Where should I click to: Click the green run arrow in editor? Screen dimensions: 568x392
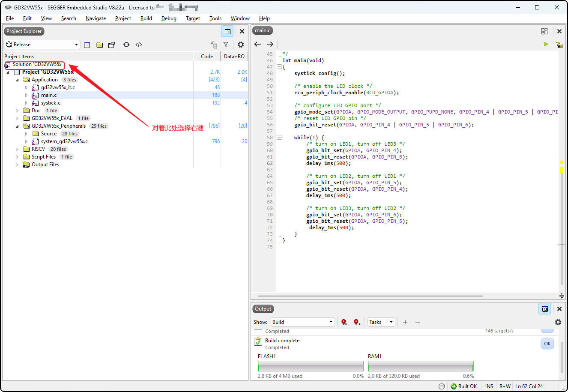(546, 44)
